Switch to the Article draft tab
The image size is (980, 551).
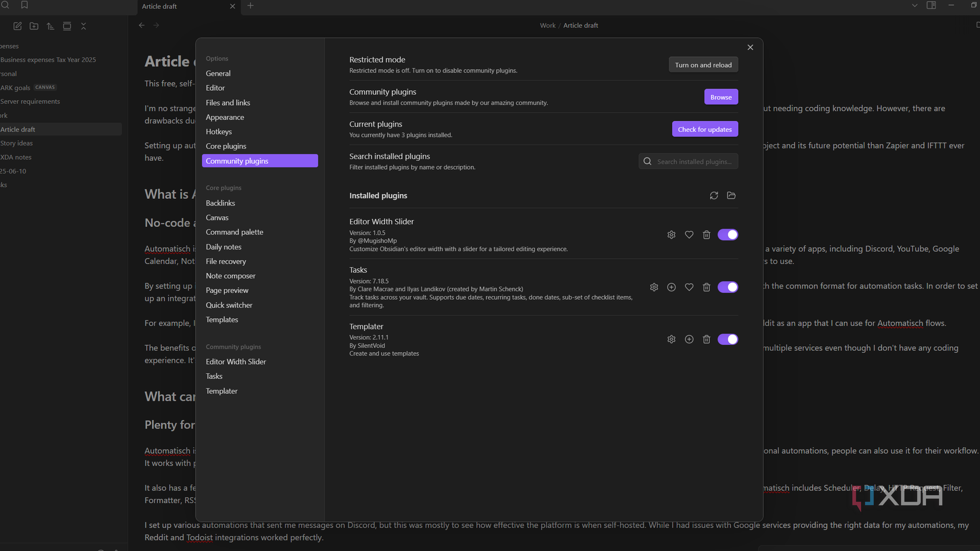[x=178, y=7]
